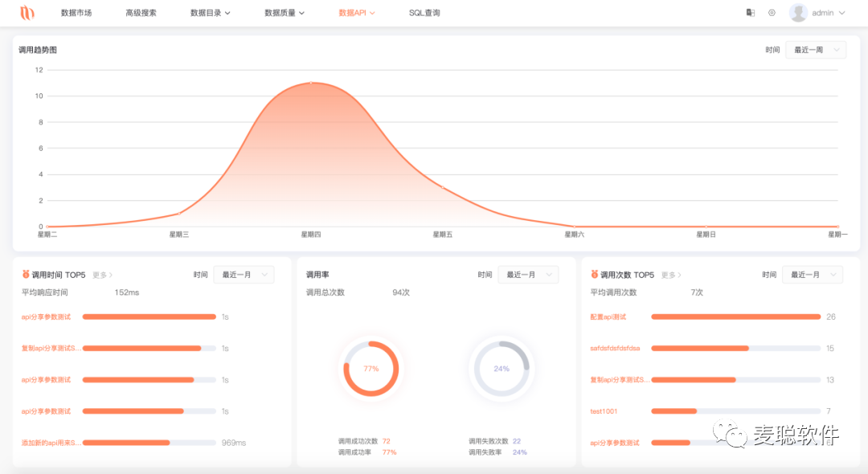Open 复制api分享测试S... in 调用次数 list
Image resolution: width=868 pixels, height=474 pixels.
620,380
